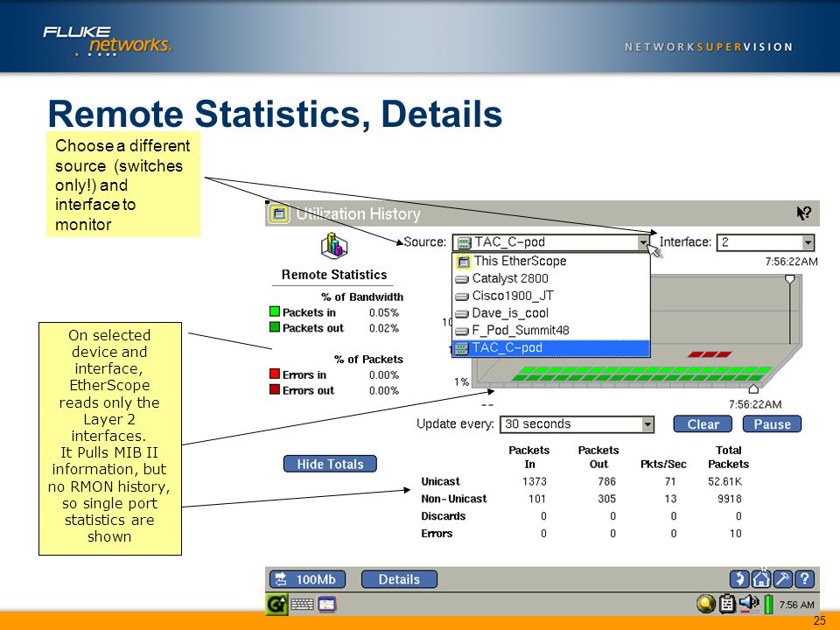Activate the context help pointer icon
The width and height of the screenshot is (840, 630).
pyautogui.click(x=803, y=213)
